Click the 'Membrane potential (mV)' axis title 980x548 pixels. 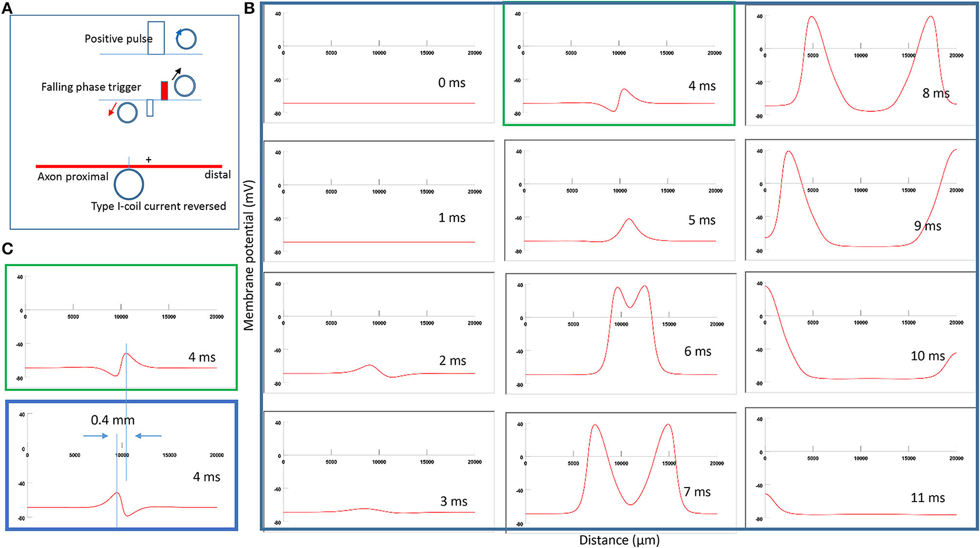(x=249, y=255)
